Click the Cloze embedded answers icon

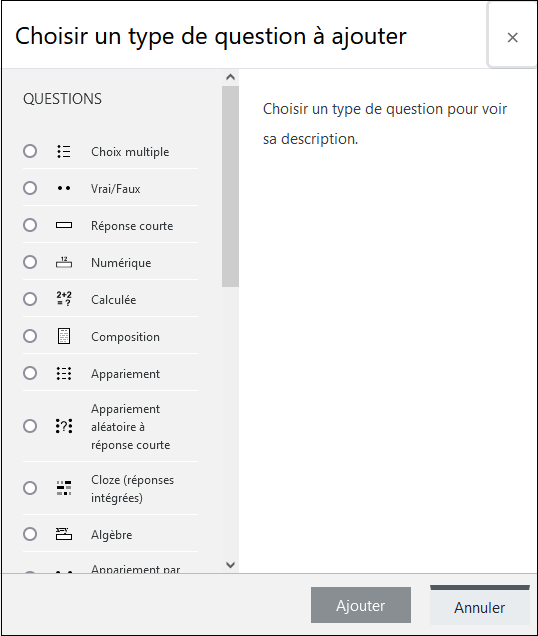coord(64,488)
